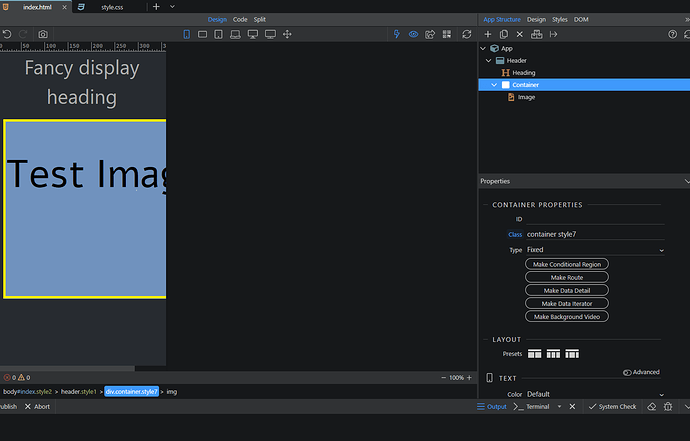Choose the two-column layout preset
This screenshot has width=690, height=441.
535,353
